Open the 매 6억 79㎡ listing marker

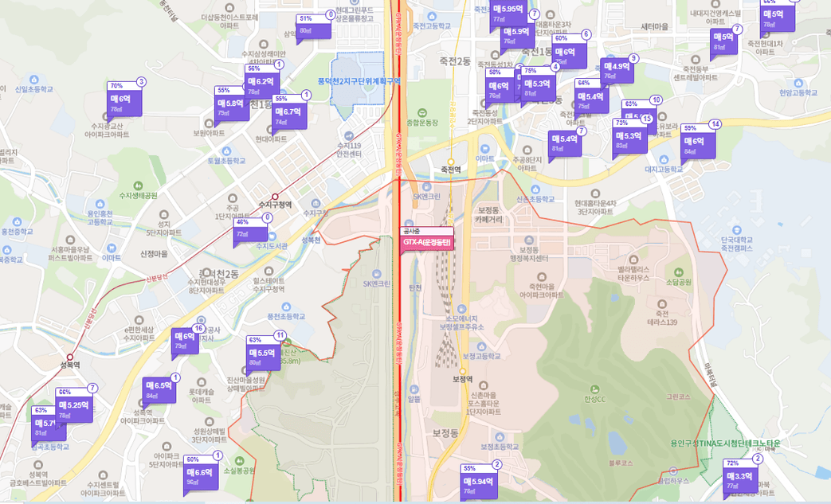tap(185, 342)
